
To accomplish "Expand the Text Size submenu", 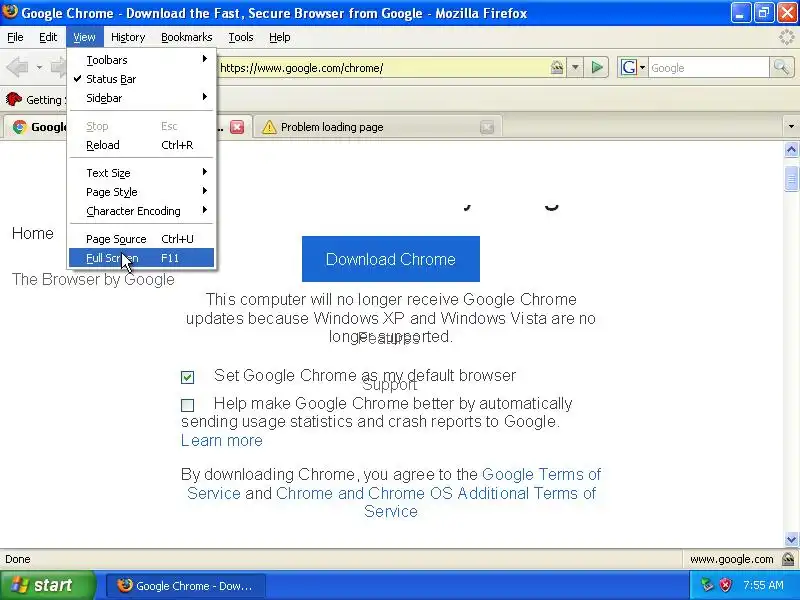I will tap(141, 173).
